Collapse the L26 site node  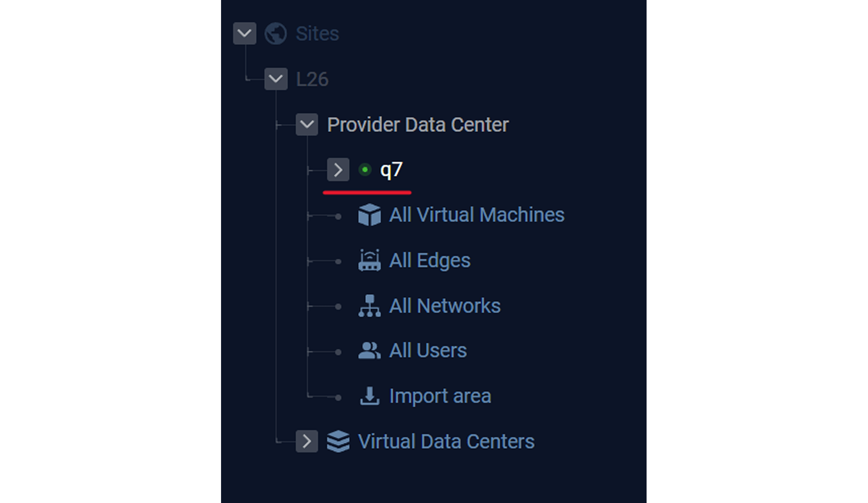pyautogui.click(x=276, y=79)
